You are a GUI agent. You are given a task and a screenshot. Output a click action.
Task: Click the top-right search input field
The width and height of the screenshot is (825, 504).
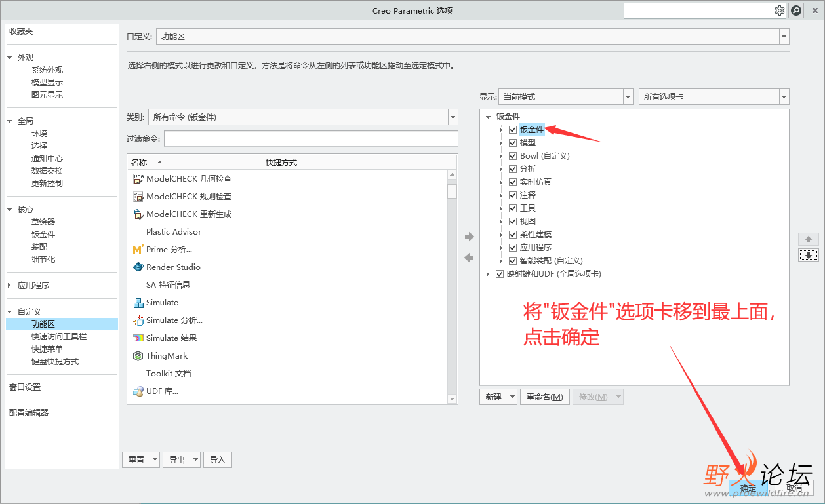[698, 10]
